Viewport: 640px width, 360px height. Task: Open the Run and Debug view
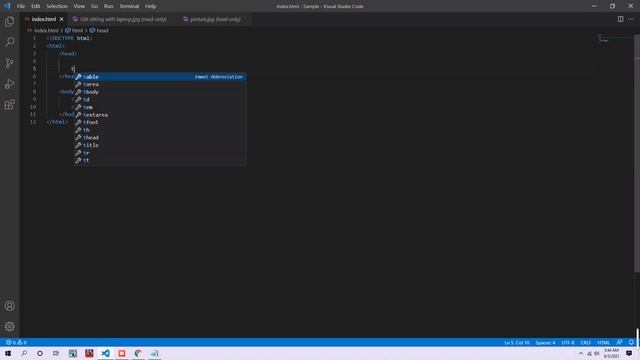click(9, 84)
